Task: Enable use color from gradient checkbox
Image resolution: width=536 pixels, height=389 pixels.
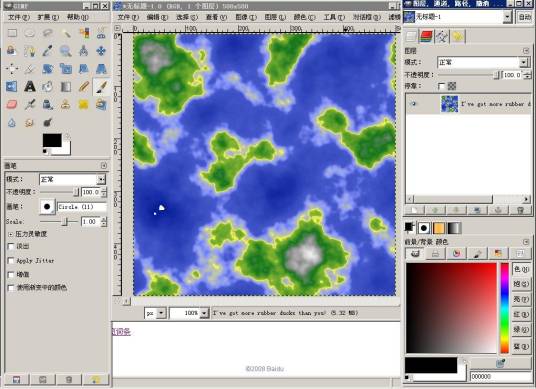Action: [11, 288]
